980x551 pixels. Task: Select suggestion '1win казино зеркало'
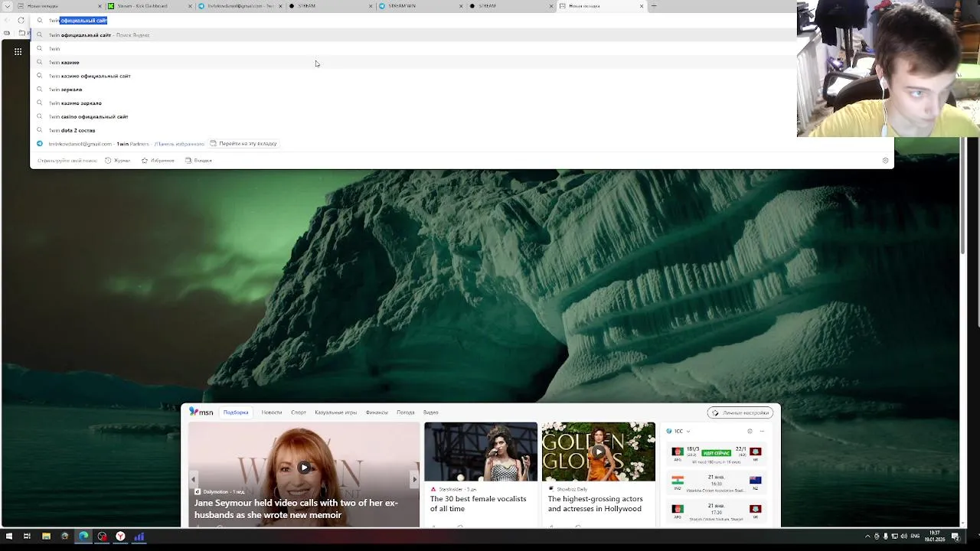413,103
